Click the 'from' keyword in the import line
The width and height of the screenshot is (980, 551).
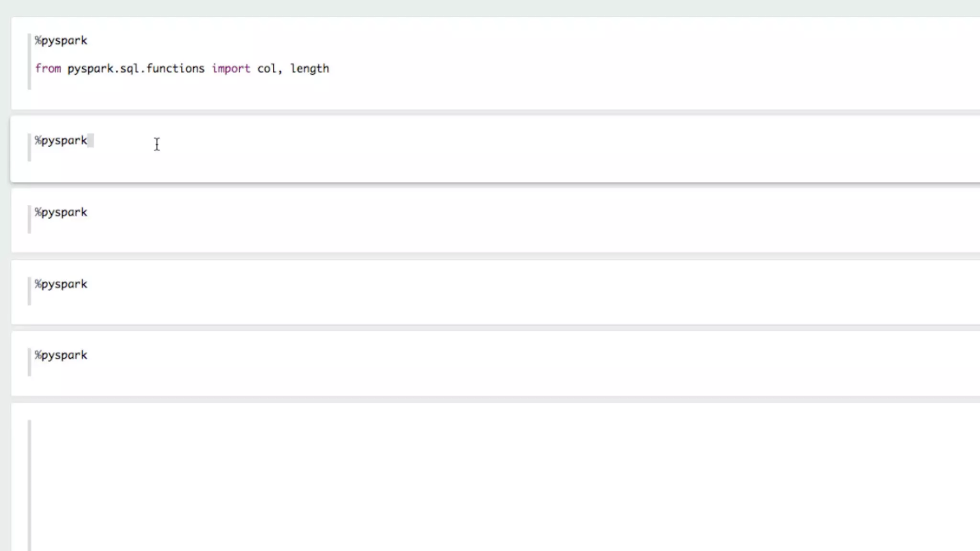48,68
